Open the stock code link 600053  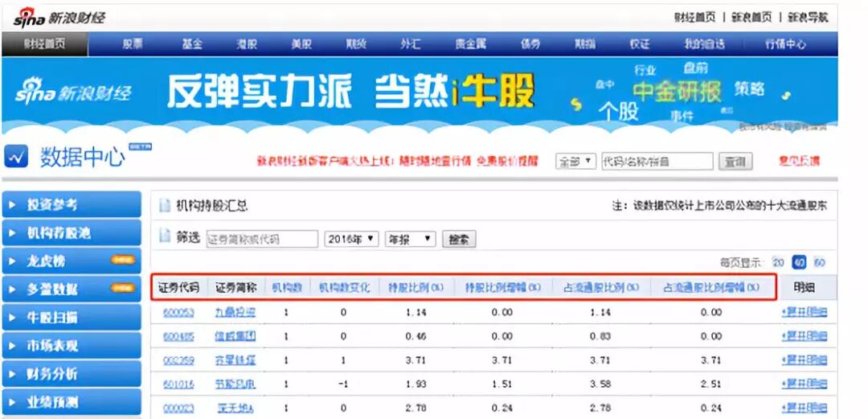tap(178, 313)
